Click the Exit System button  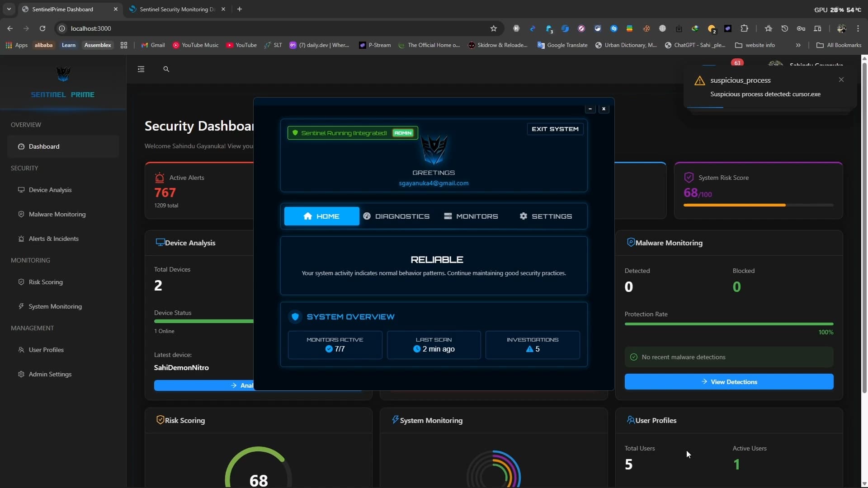click(x=555, y=129)
